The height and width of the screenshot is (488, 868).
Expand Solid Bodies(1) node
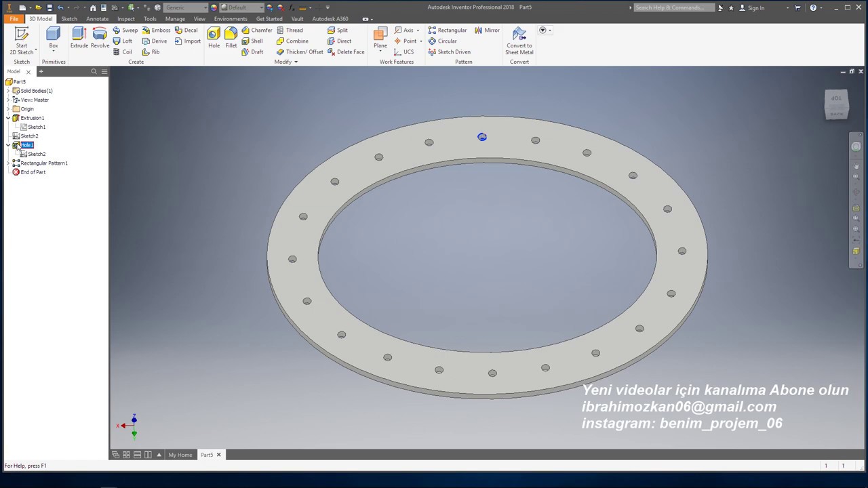[8, 91]
